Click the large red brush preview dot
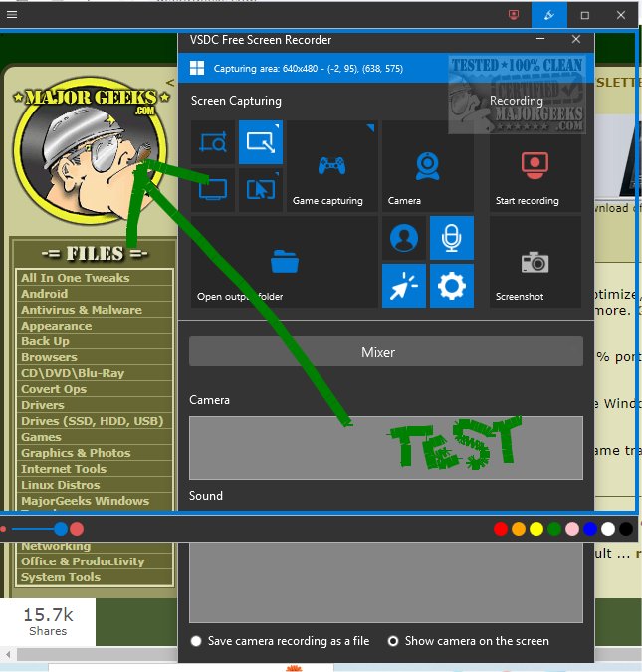The image size is (642, 672). [x=77, y=529]
